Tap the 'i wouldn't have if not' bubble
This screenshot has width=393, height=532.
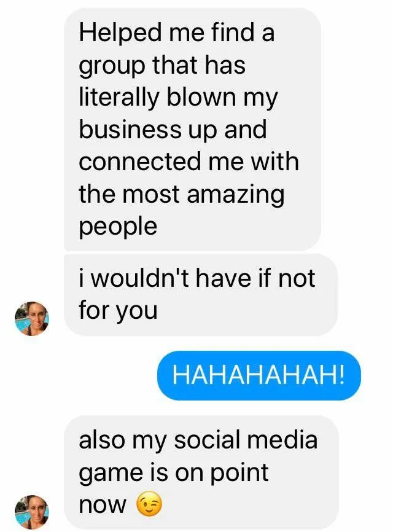tap(201, 294)
